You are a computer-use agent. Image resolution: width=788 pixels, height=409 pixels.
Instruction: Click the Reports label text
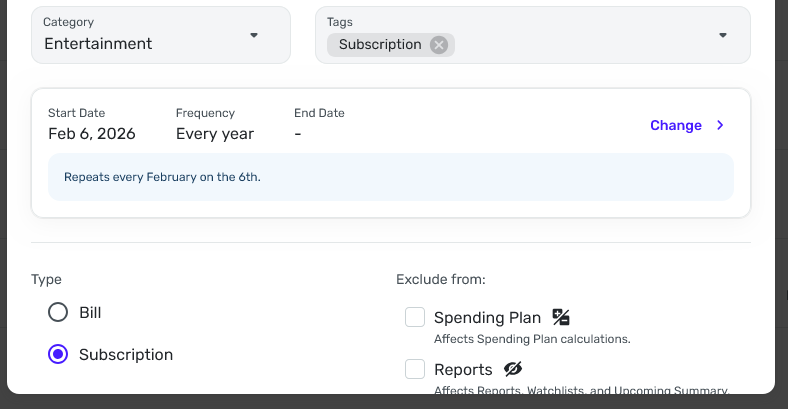[463, 370]
